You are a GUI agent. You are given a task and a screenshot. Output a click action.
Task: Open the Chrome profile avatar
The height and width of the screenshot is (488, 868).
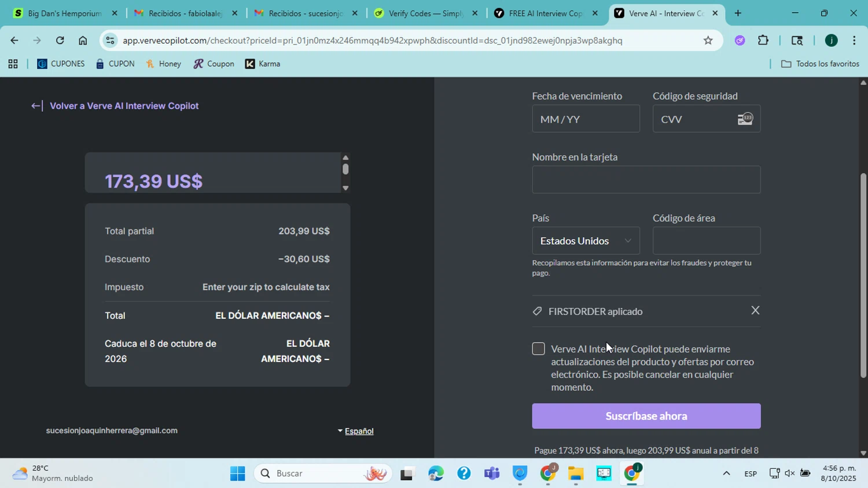point(831,41)
